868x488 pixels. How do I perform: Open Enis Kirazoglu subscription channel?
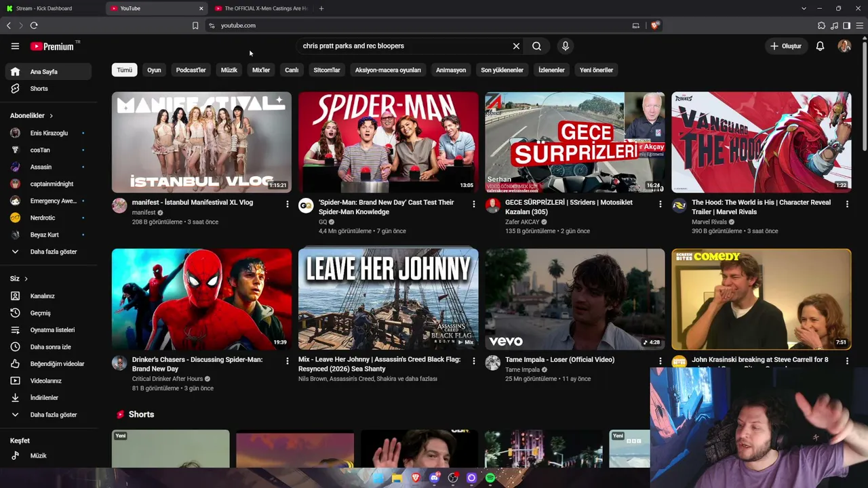[47, 133]
